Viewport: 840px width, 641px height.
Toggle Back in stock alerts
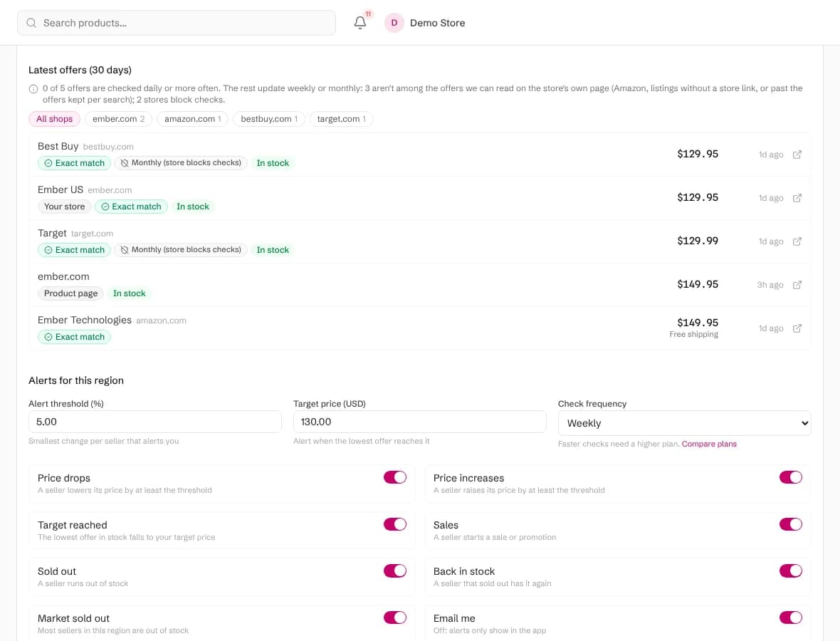[x=791, y=570]
